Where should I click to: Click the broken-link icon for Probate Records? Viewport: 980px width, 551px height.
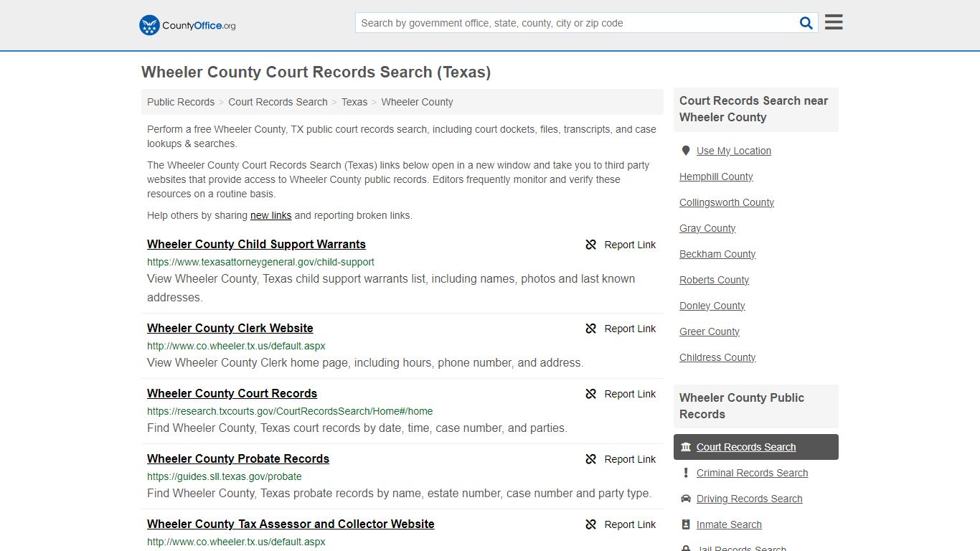590,459
